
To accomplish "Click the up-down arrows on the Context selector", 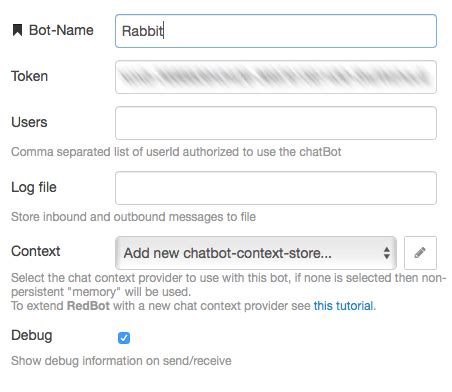I will (387, 253).
